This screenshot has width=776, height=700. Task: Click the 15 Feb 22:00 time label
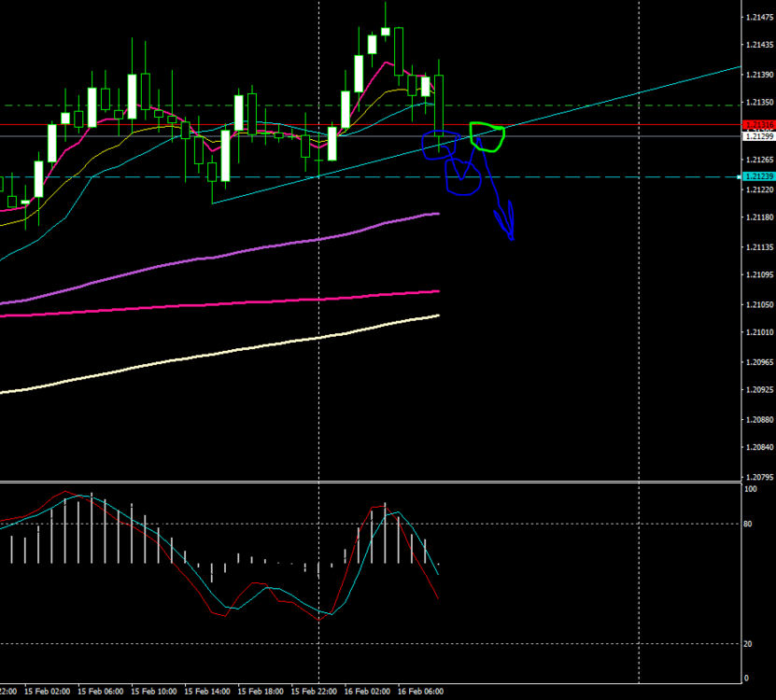(x=315, y=692)
